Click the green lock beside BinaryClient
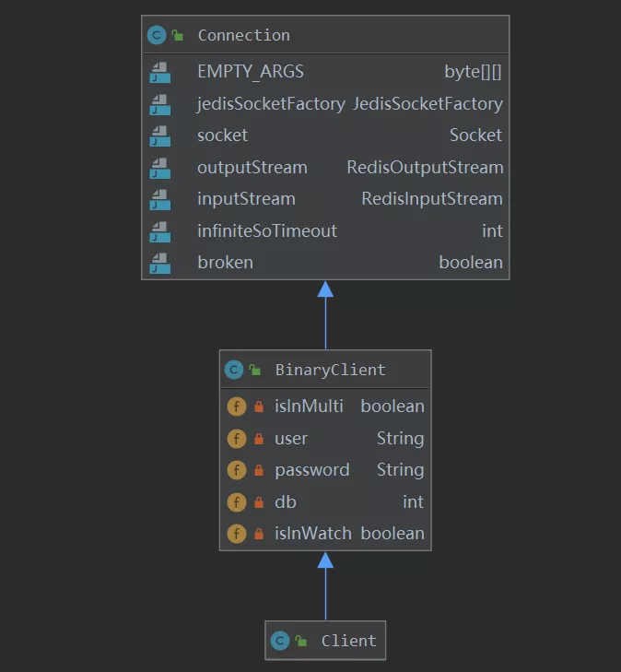 [255, 370]
